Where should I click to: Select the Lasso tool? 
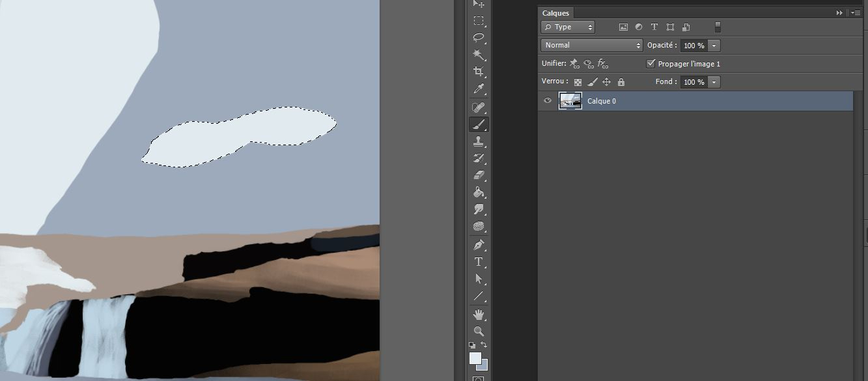pyautogui.click(x=479, y=38)
